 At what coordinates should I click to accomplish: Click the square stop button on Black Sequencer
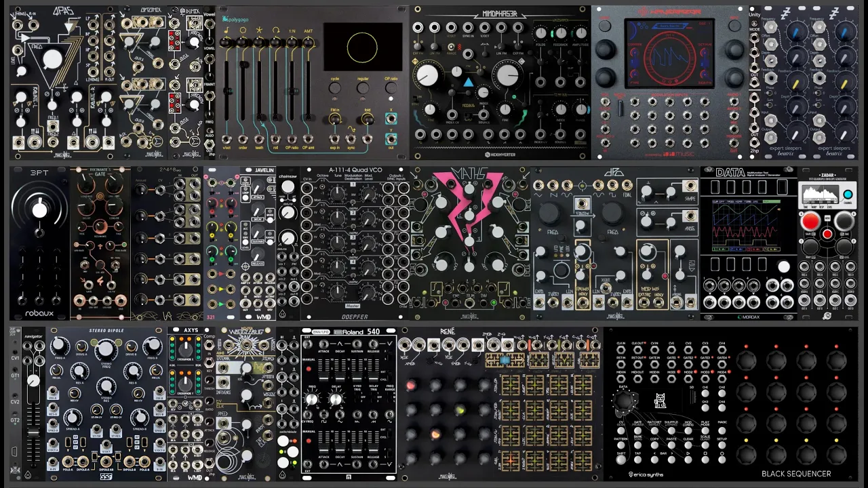[705, 460]
